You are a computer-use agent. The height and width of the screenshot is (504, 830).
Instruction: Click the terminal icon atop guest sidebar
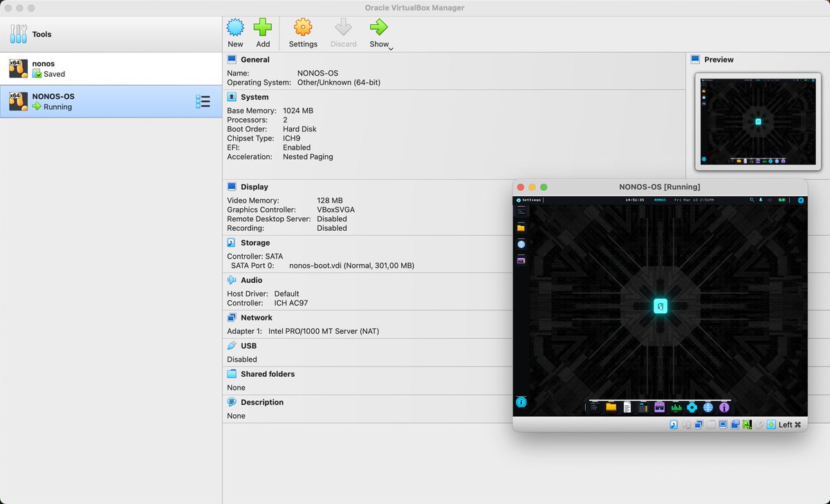coord(521,212)
